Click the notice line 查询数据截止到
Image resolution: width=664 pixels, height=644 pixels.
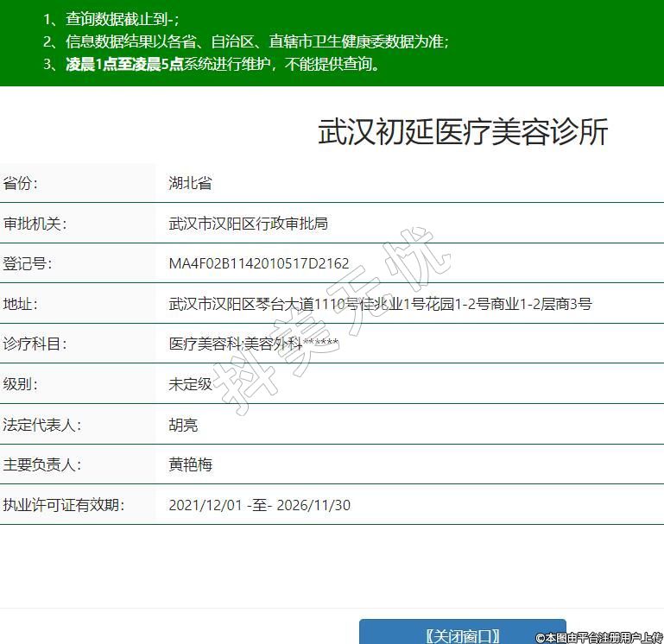[x=112, y=19]
